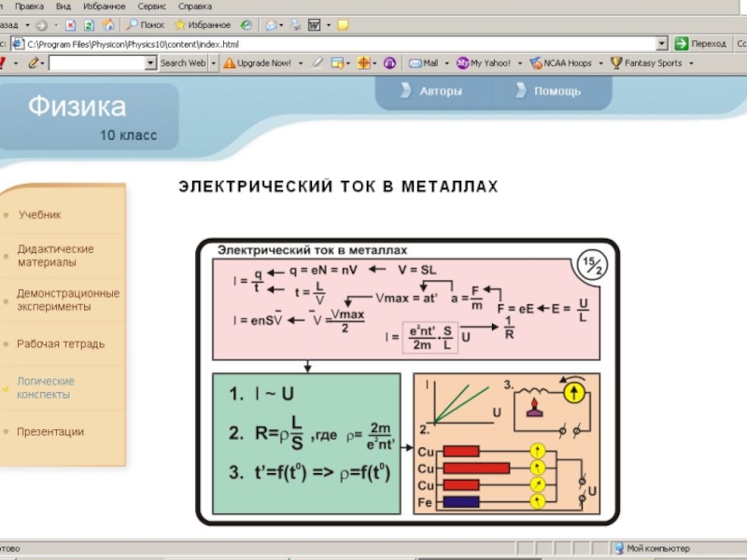
Task: Open the Логические конспекты sidebar link
Action: point(46,387)
